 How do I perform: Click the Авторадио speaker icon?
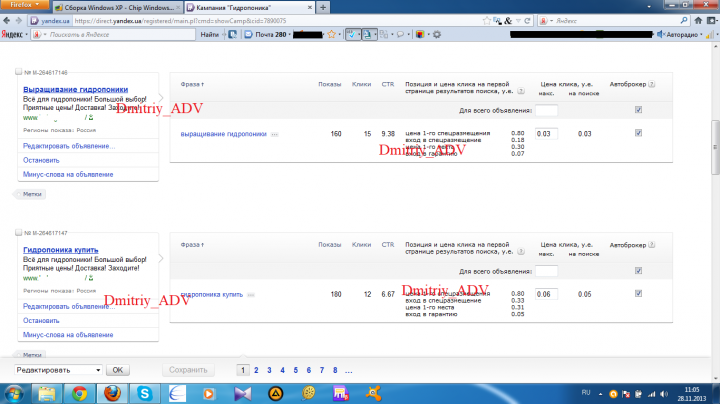[661, 34]
